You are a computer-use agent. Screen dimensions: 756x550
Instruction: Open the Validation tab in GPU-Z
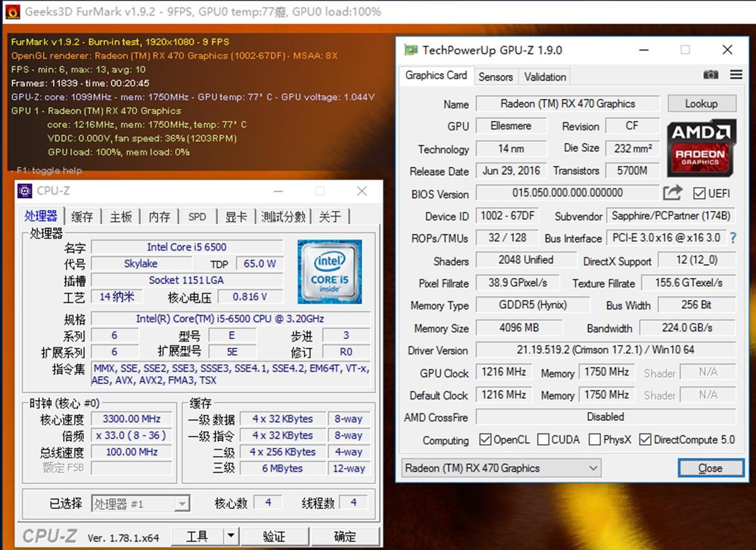[x=545, y=77]
